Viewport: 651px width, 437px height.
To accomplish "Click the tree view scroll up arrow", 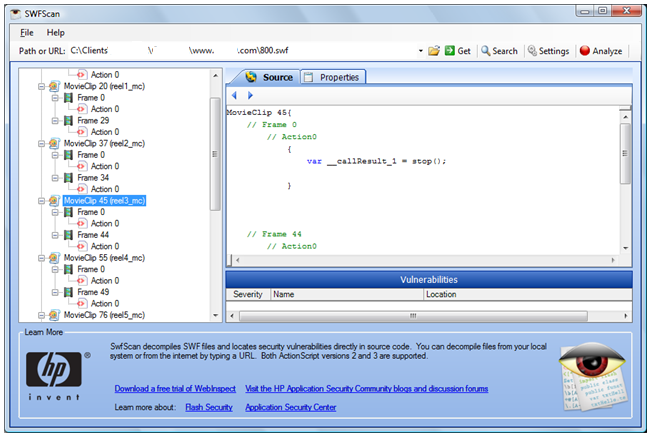I will click(x=215, y=76).
